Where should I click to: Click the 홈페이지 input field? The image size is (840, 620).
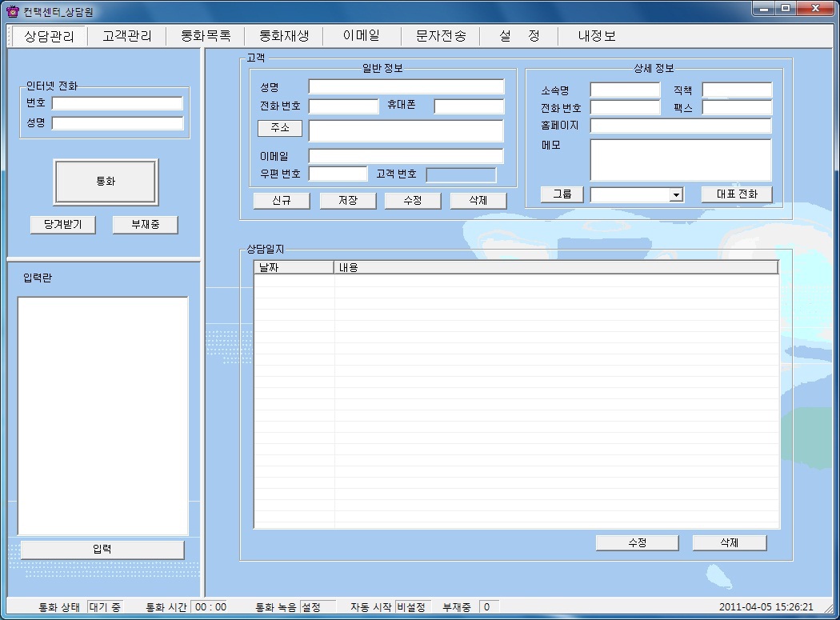coord(680,126)
